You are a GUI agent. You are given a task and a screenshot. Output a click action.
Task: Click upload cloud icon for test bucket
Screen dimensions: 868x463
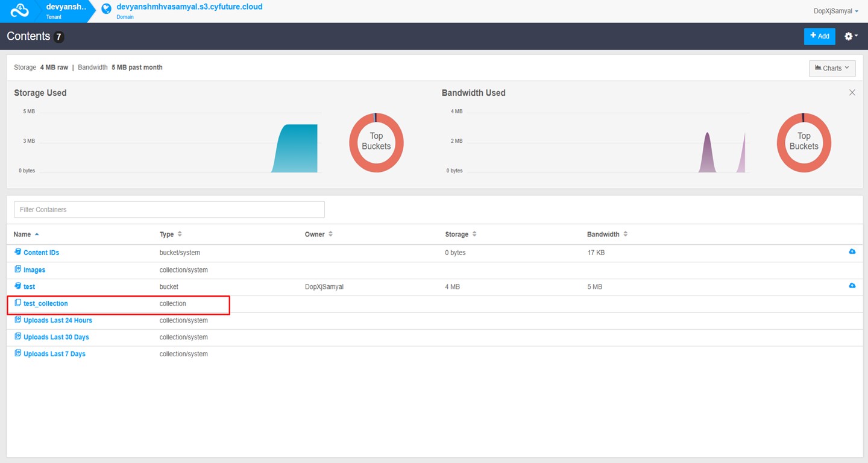(852, 285)
